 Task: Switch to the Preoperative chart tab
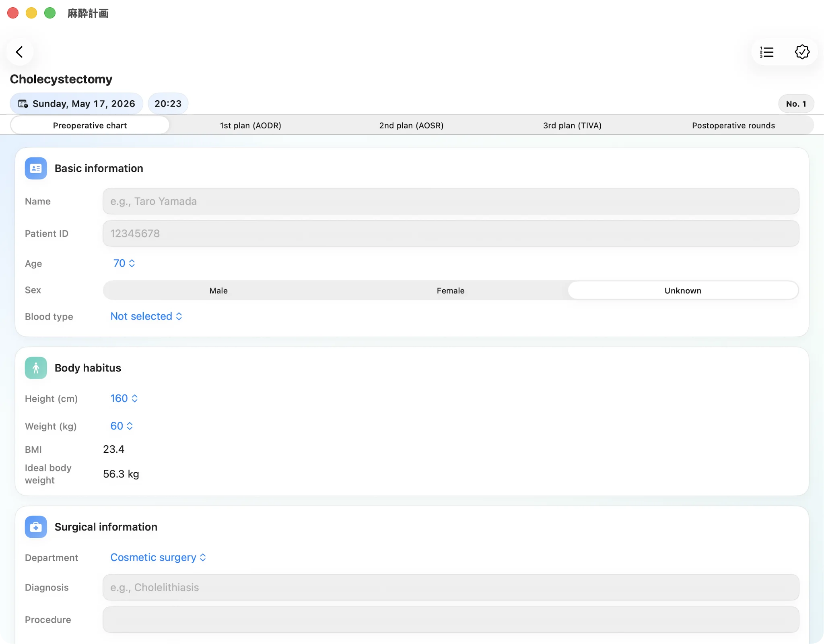(90, 126)
